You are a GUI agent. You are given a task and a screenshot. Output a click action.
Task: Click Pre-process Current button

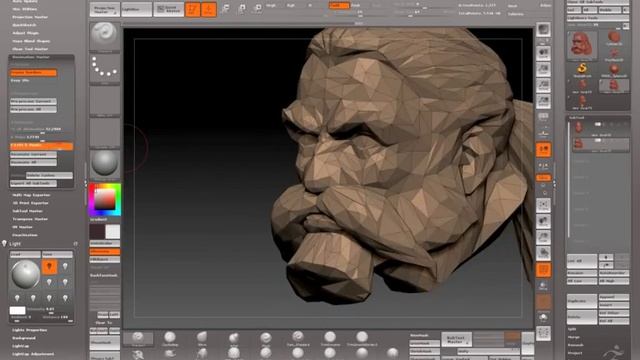click(33, 101)
